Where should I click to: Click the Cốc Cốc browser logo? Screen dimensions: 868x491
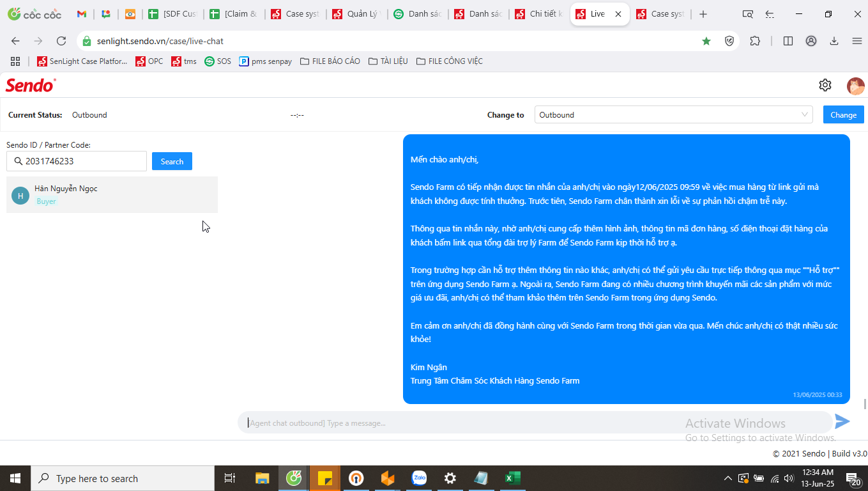(x=34, y=14)
